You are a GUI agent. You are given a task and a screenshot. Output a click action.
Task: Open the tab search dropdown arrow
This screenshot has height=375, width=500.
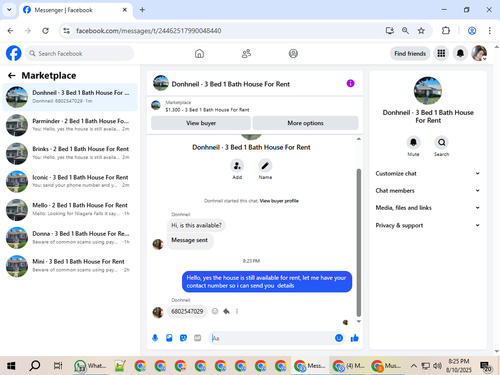coord(9,10)
